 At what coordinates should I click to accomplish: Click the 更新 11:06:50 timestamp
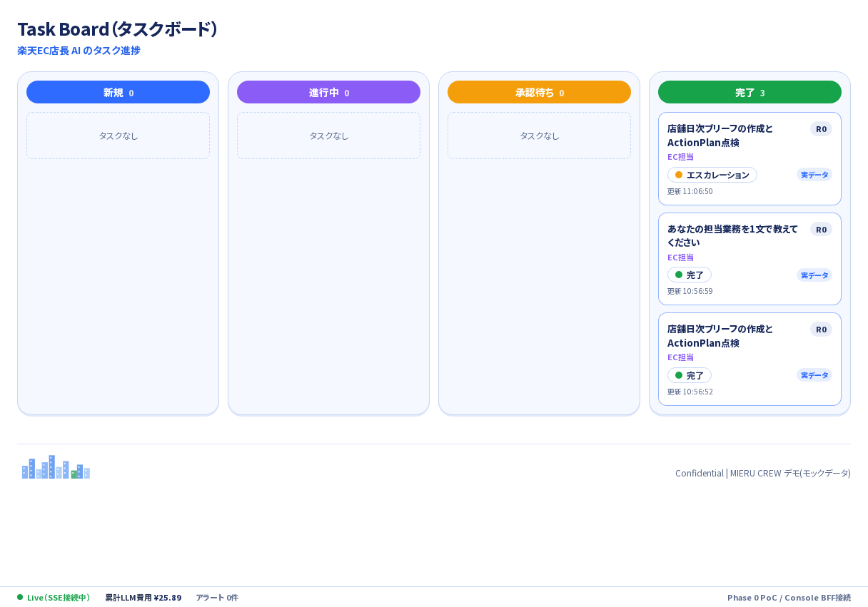click(x=690, y=191)
